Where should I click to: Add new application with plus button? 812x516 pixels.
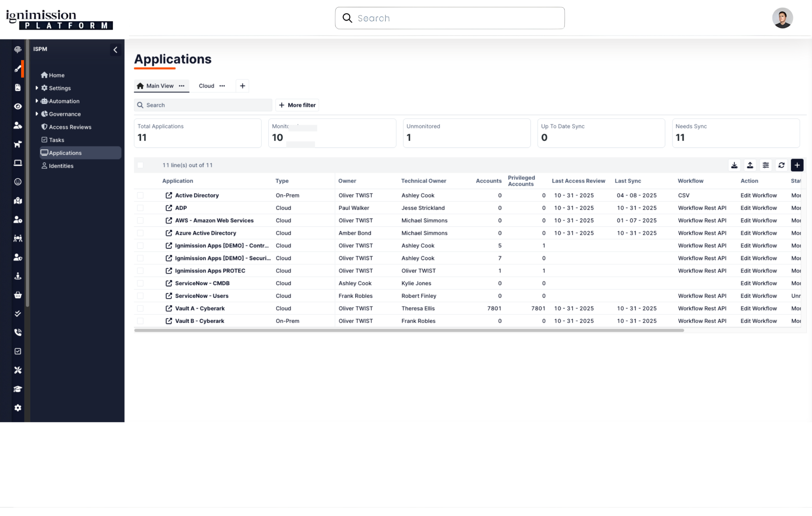pyautogui.click(x=797, y=165)
